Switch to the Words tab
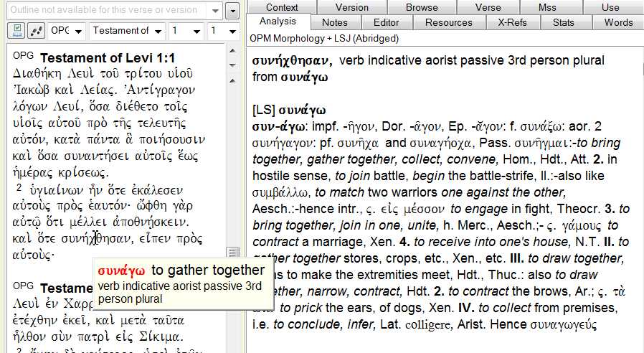Image resolution: width=644 pixels, height=353 pixels. [618, 22]
